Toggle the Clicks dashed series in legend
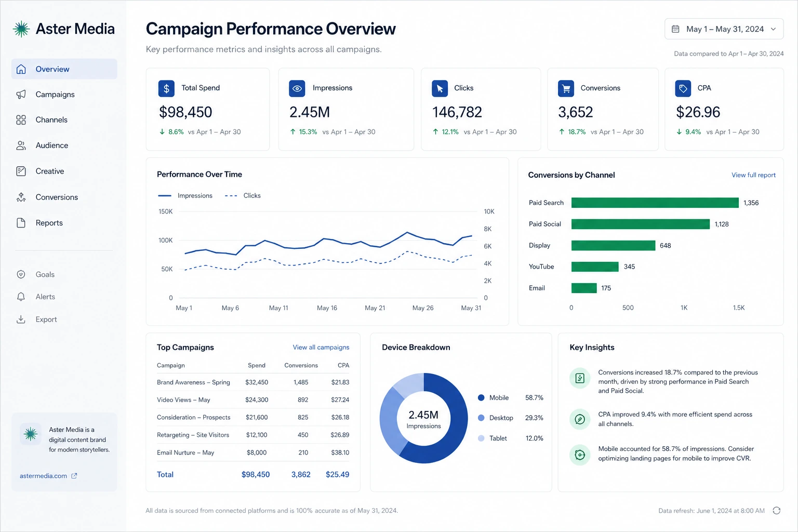798x532 pixels. click(x=243, y=196)
